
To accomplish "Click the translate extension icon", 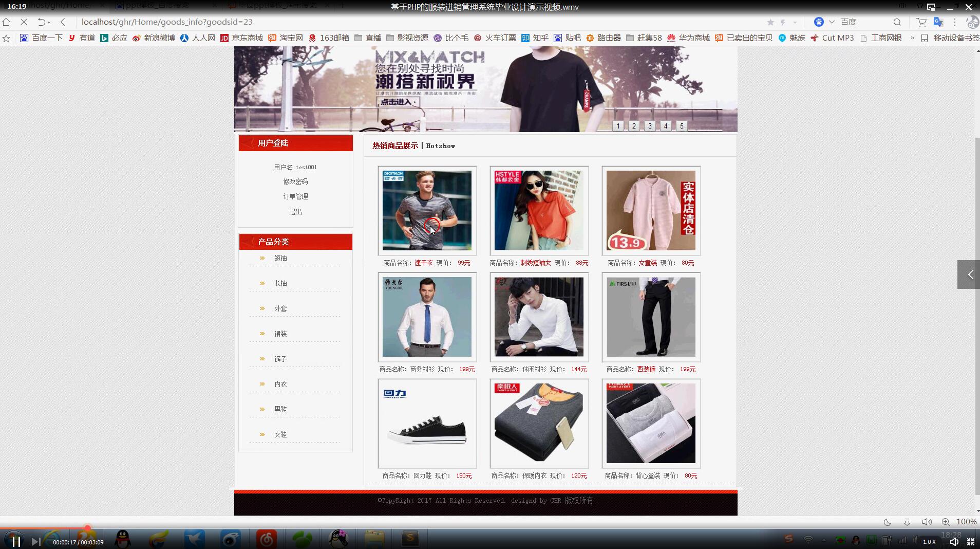I will [938, 22].
